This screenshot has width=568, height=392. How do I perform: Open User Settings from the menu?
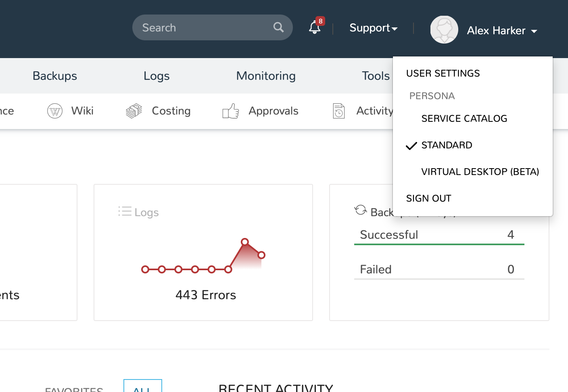[x=443, y=73]
